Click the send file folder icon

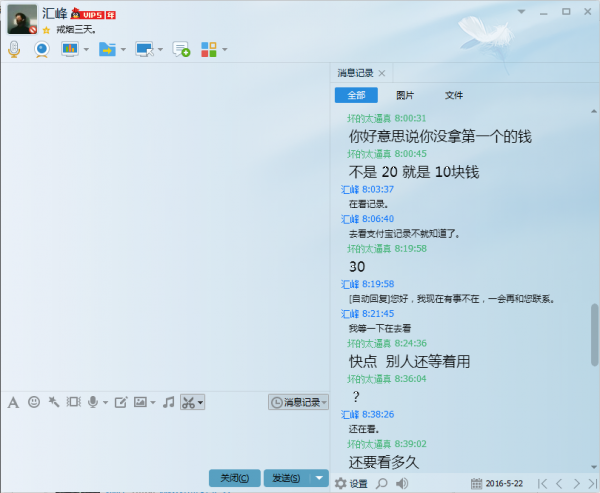(x=107, y=49)
